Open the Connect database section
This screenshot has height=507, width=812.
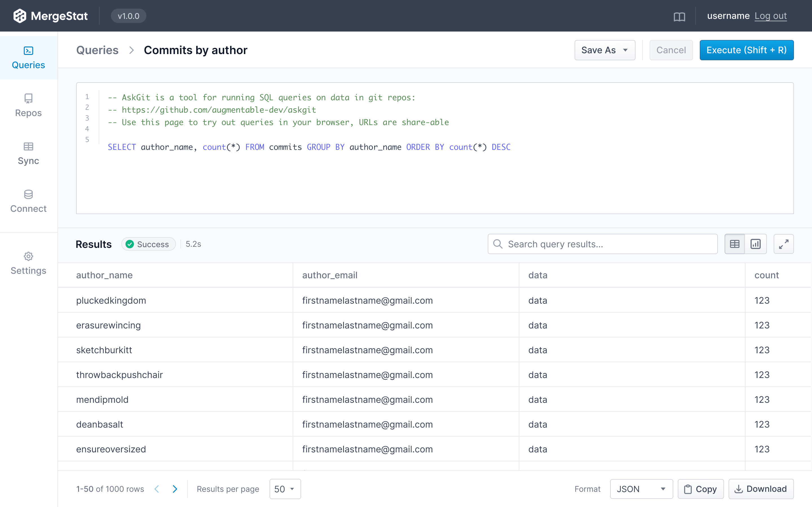click(x=28, y=201)
